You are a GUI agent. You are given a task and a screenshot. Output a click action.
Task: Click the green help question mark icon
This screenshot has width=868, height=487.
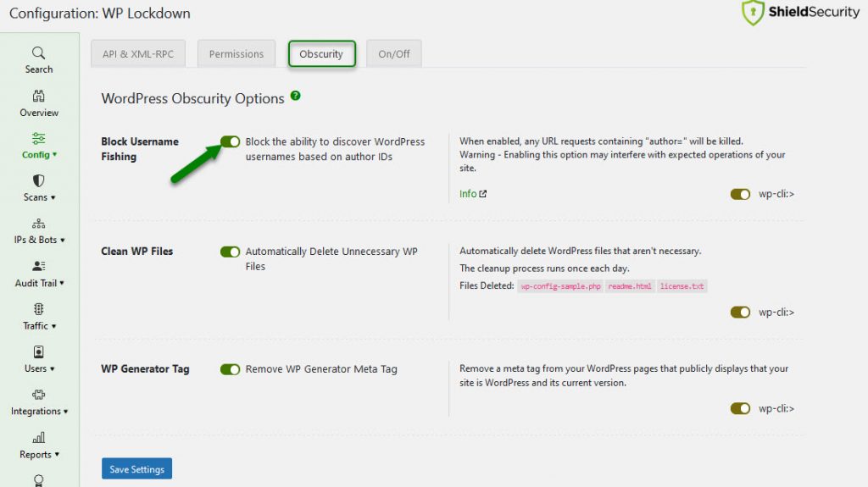[x=296, y=96]
